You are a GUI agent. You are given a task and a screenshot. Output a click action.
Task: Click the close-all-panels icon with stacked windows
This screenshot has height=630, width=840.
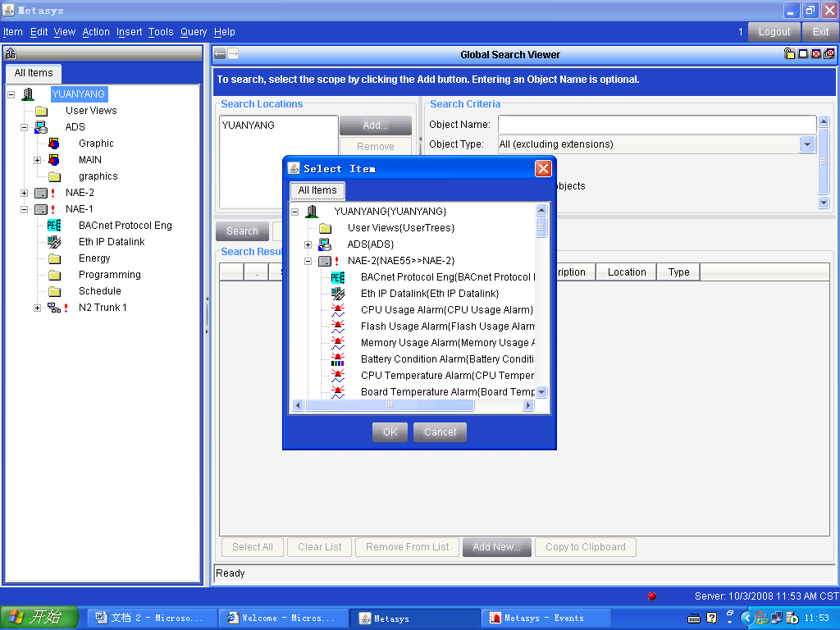click(829, 54)
